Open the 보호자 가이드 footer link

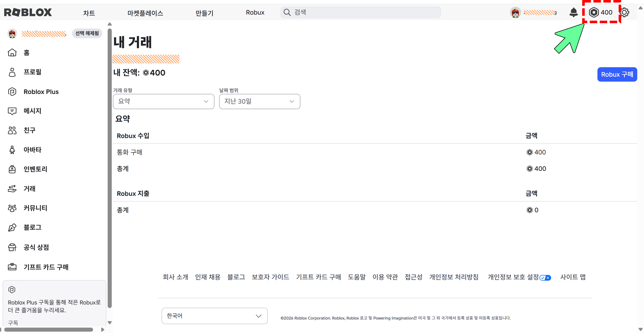(270, 277)
